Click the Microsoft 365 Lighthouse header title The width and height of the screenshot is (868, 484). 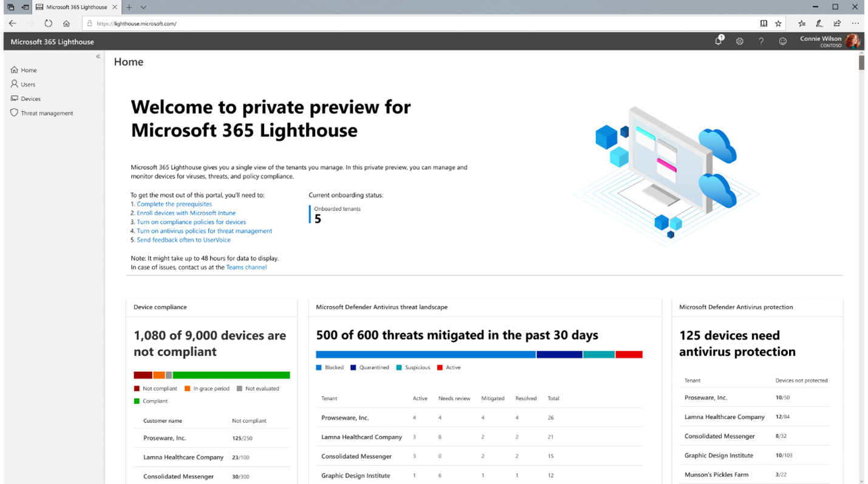[x=52, y=42]
